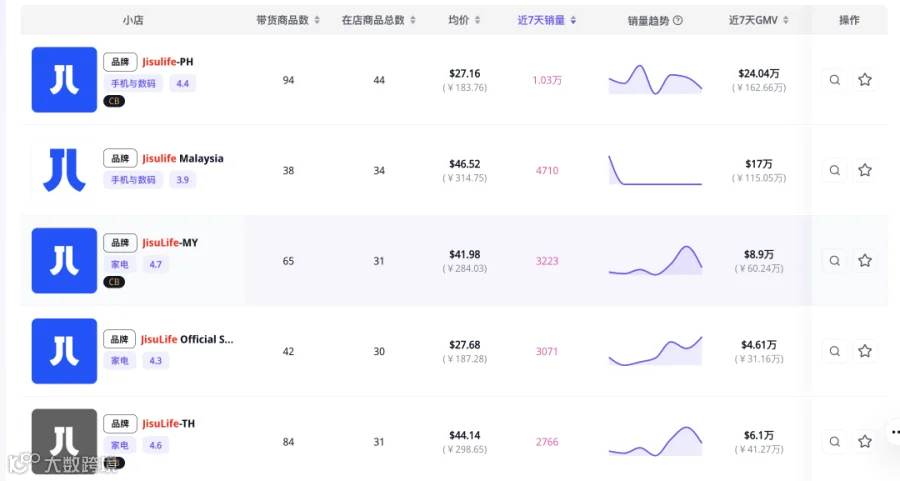Star the JisuLife-MY shop
The image size is (900, 481).
(x=865, y=261)
